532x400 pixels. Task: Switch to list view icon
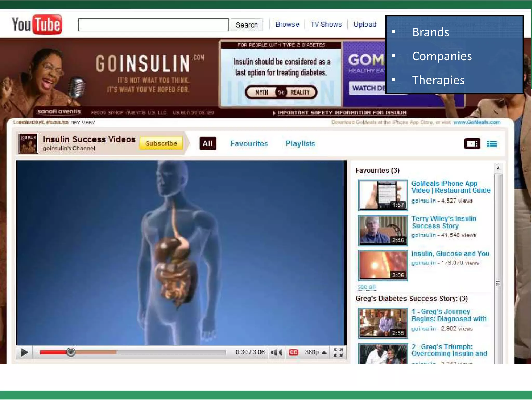click(491, 144)
